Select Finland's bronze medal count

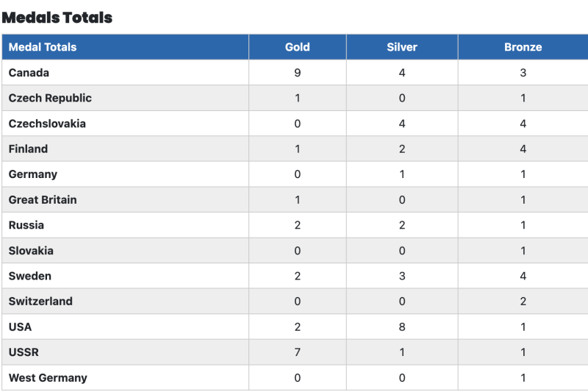click(x=523, y=149)
